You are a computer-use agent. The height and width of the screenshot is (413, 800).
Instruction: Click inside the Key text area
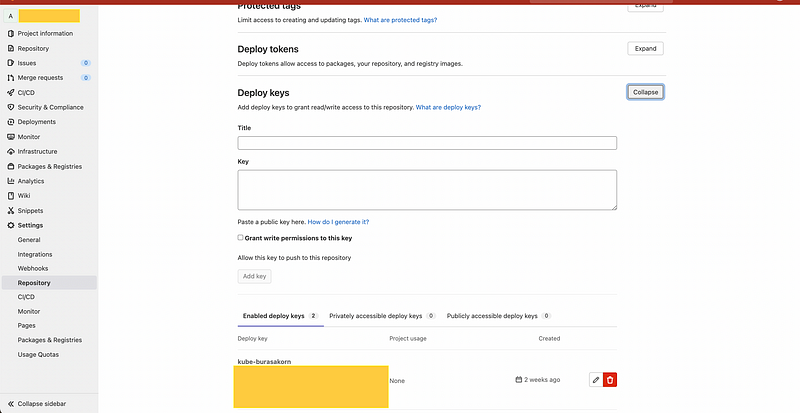427,189
